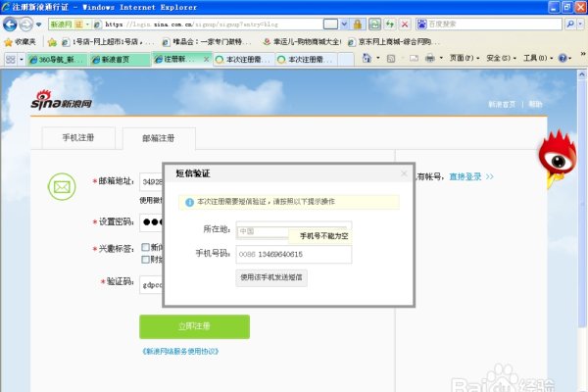Open the 新浪首页 link in page header
The width and height of the screenshot is (588, 392).
coord(502,104)
